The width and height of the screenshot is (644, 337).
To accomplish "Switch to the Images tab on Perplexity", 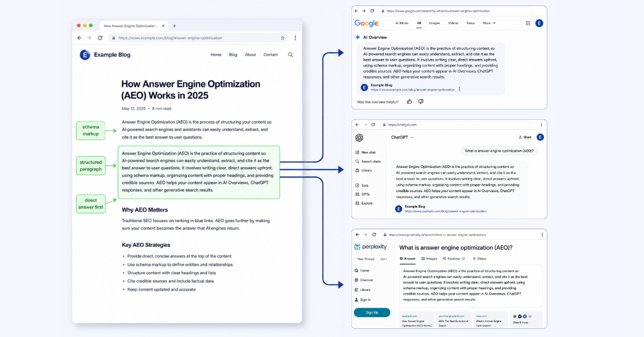I will click(x=429, y=259).
